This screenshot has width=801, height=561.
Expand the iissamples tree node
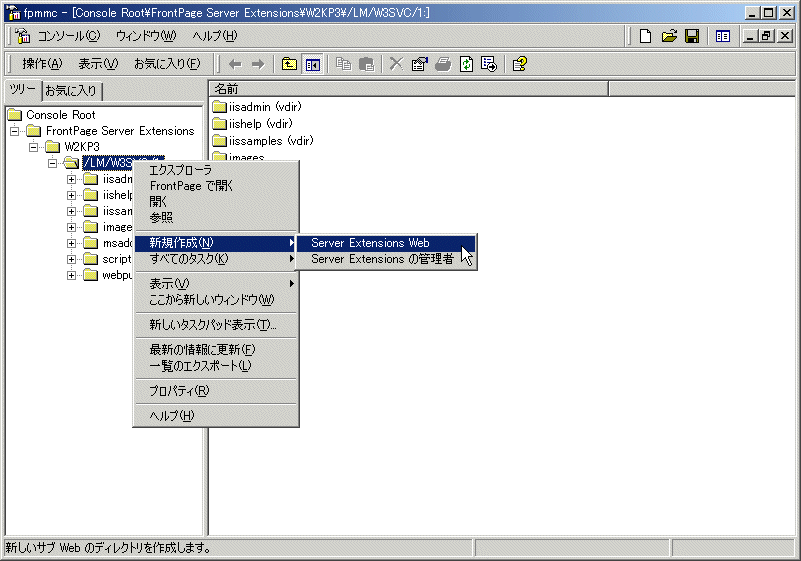tap(72, 211)
